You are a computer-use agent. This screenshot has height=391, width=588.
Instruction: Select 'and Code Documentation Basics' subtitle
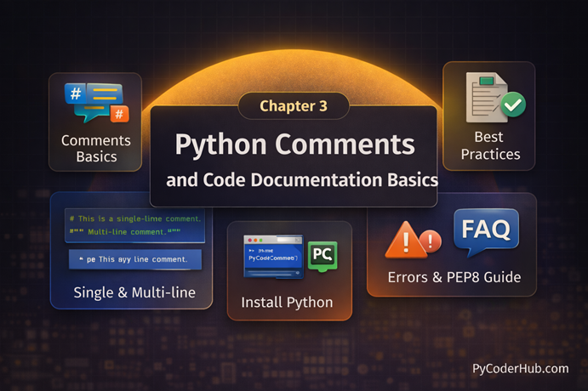point(302,179)
